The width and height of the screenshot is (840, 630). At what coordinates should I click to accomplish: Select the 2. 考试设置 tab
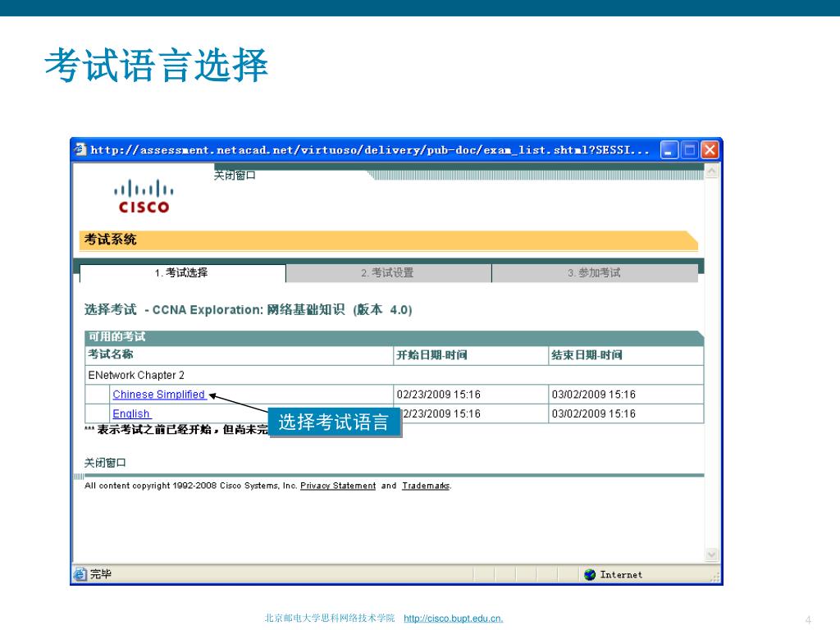388,272
